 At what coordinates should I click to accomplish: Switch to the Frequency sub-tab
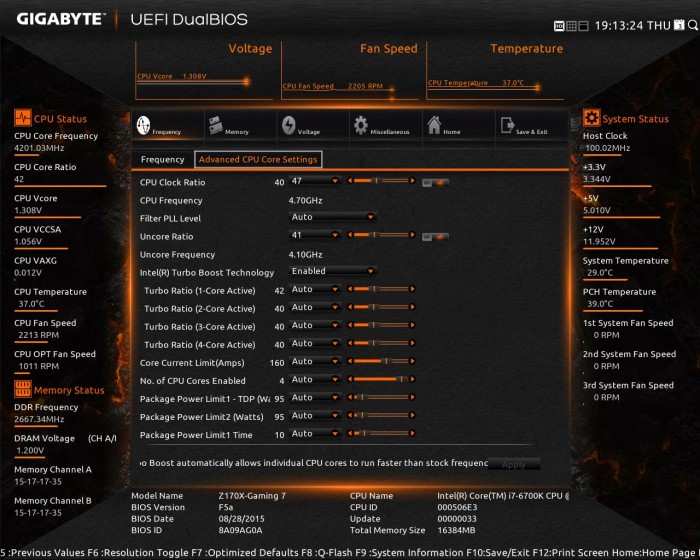[x=162, y=159]
